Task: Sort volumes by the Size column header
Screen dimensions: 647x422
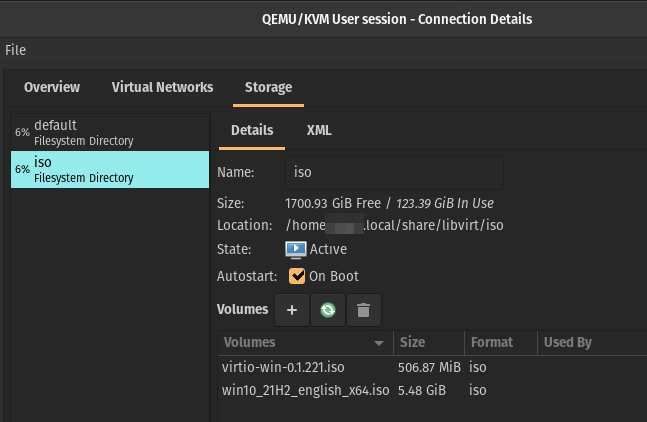Action: coord(427,342)
